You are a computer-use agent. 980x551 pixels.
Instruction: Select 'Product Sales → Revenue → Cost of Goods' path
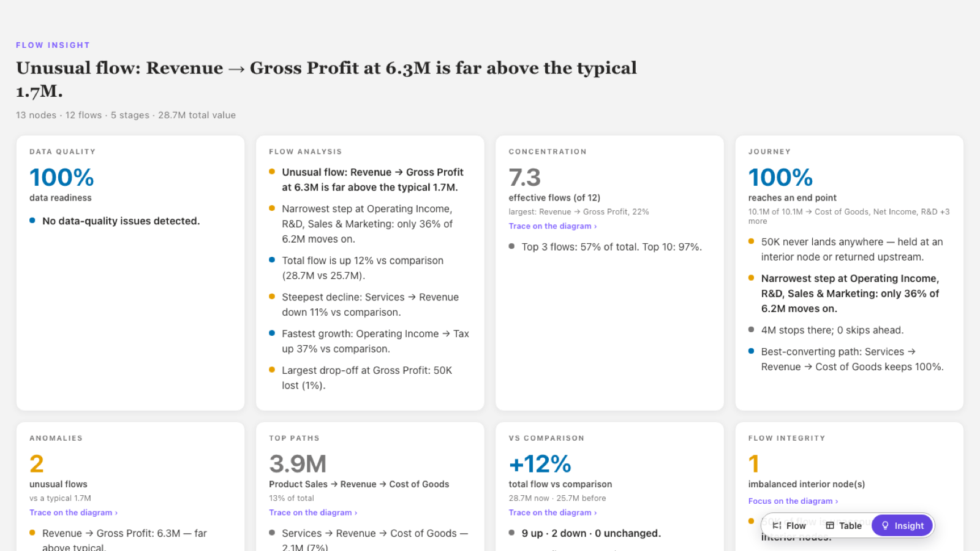359,484
